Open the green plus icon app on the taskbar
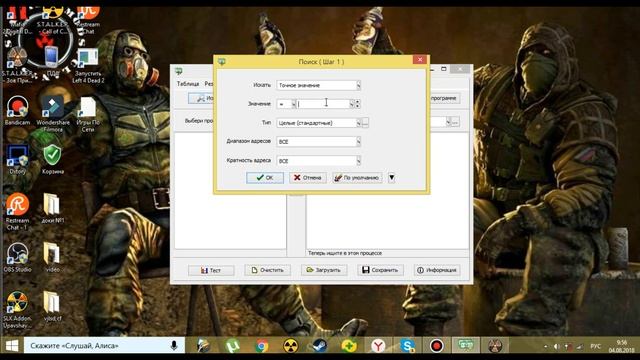Screen dimensions: 640x360 click(349, 346)
